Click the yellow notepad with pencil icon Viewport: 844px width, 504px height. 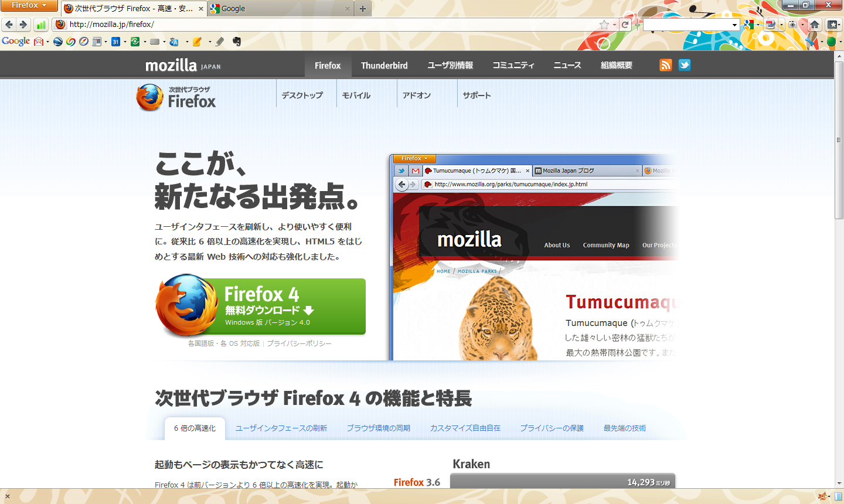(x=197, y=42)
